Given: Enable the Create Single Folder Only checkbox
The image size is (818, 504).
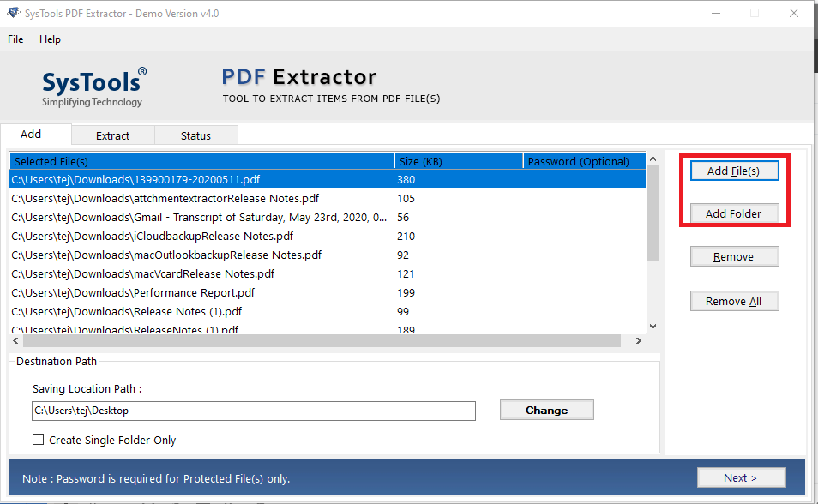Looking at the screenshot, I should pos(38,440).
